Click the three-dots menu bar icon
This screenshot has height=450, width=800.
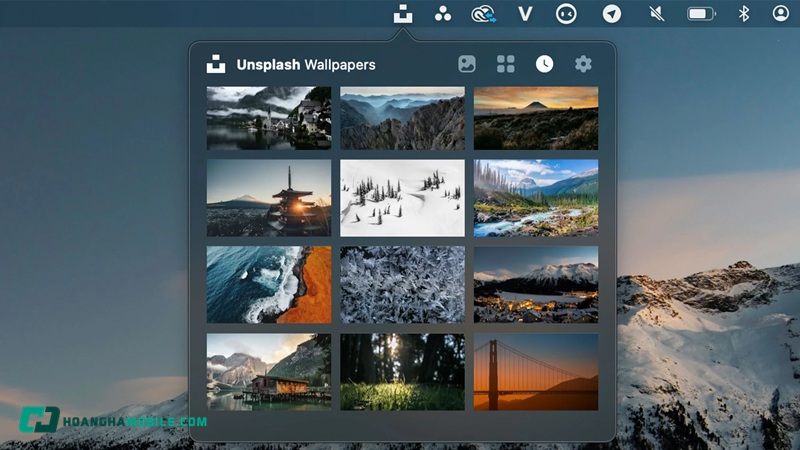[443, 14]
